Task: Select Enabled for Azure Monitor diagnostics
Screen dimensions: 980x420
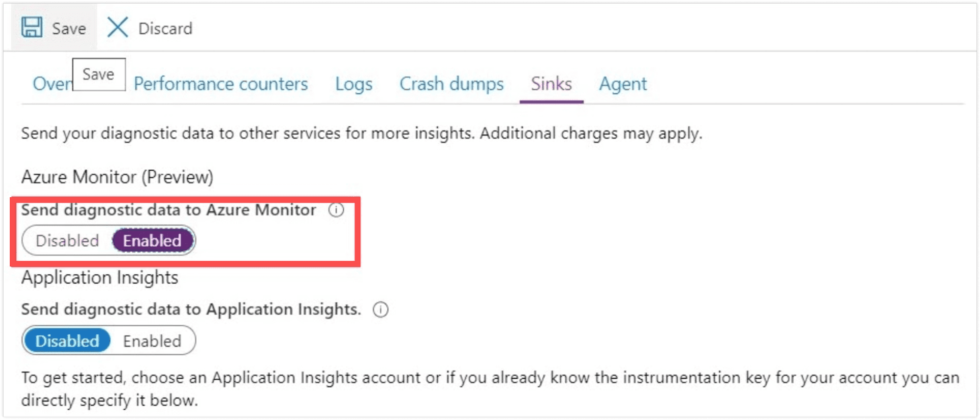Action: click(x=152, y=241)
